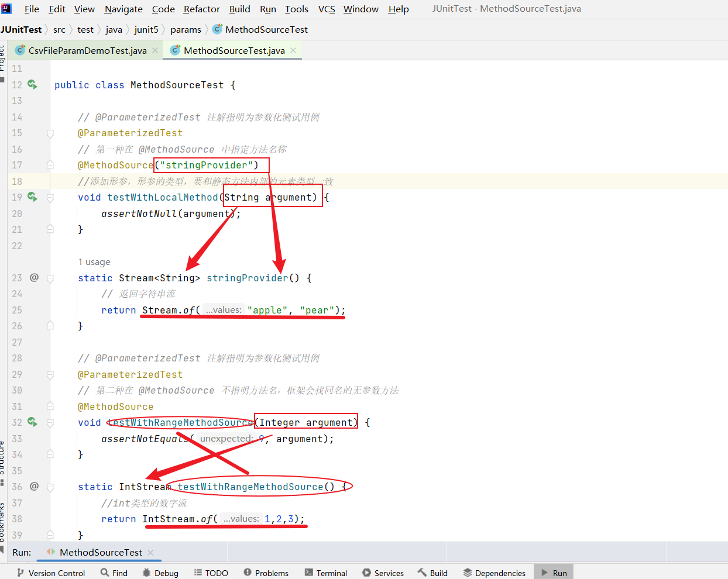Click run gutter icon beside class MethodSourceTest
The width and height of the screenshot is (728, 579).
tap(33, 85)
